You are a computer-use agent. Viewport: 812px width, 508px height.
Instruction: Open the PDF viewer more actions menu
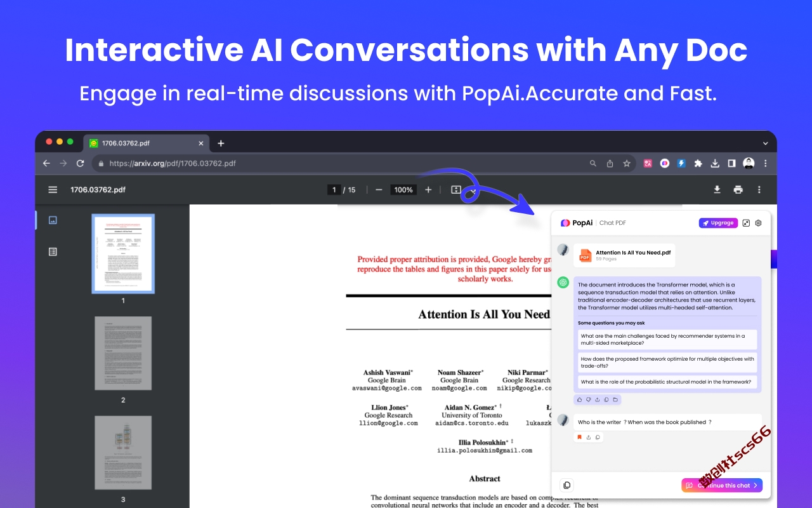[x=759, y=189]
